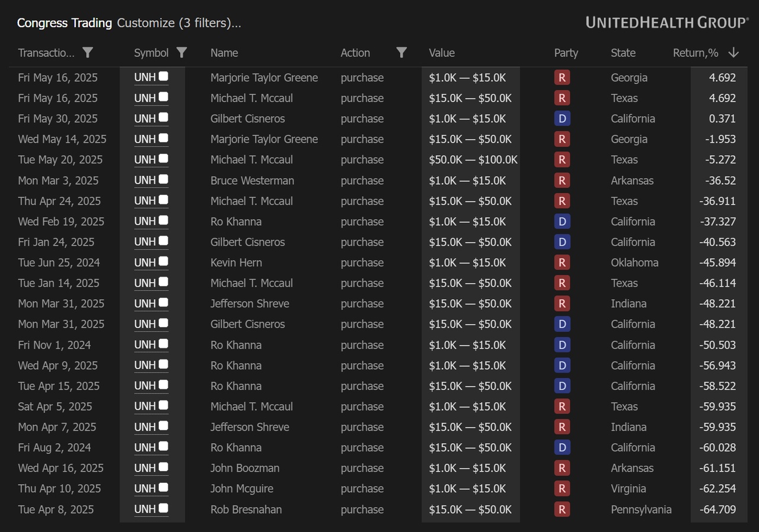Open UNH symbol link in Mon Mar 31 Gilbert Cisneros row
Viewport: 759px width, 532px height.
pos(145,324)
